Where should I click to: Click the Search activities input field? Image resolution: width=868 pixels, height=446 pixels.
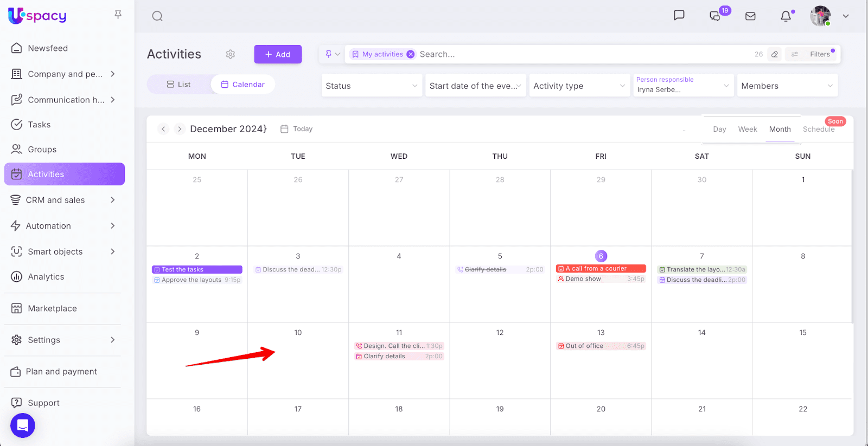[580, 54]
